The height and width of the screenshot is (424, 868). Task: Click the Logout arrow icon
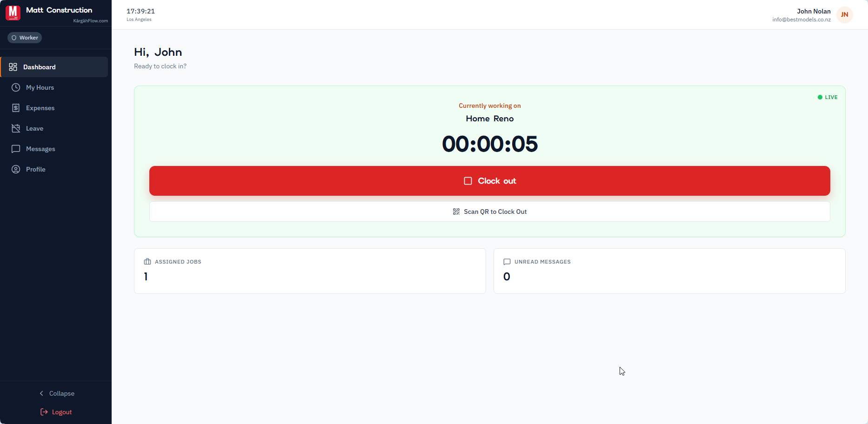click(x=44, y=412)
